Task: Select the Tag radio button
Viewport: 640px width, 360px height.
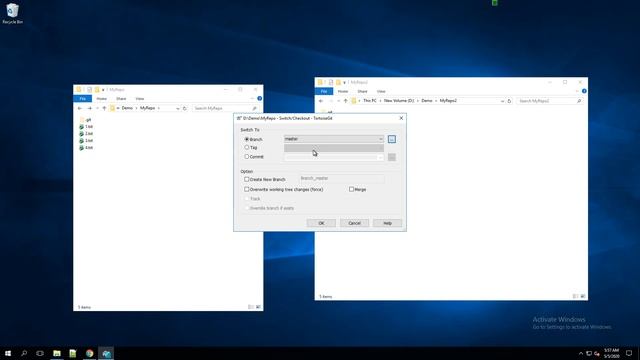Action: click(x=247, y=147)
